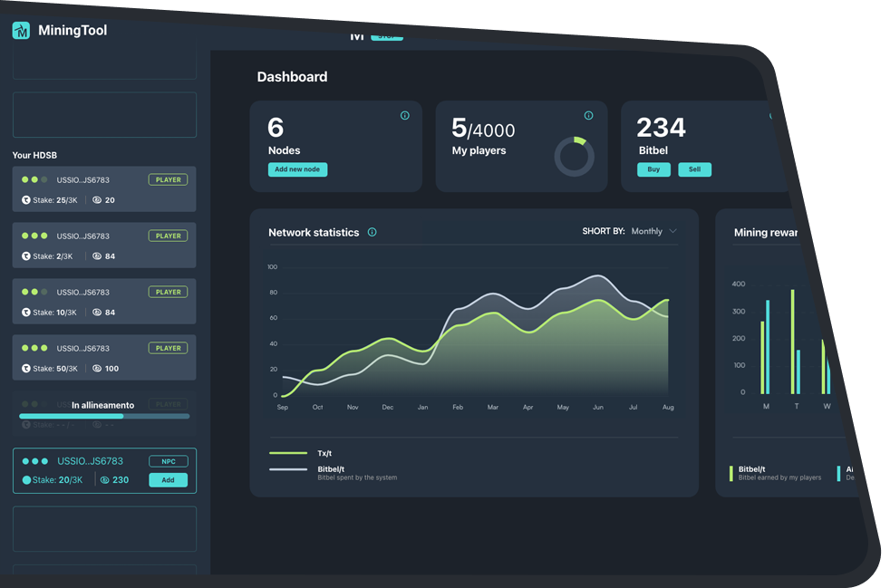Click the coin icon beside Stake: 10/3K
The image size is (890, 588).
coord(26,313)
